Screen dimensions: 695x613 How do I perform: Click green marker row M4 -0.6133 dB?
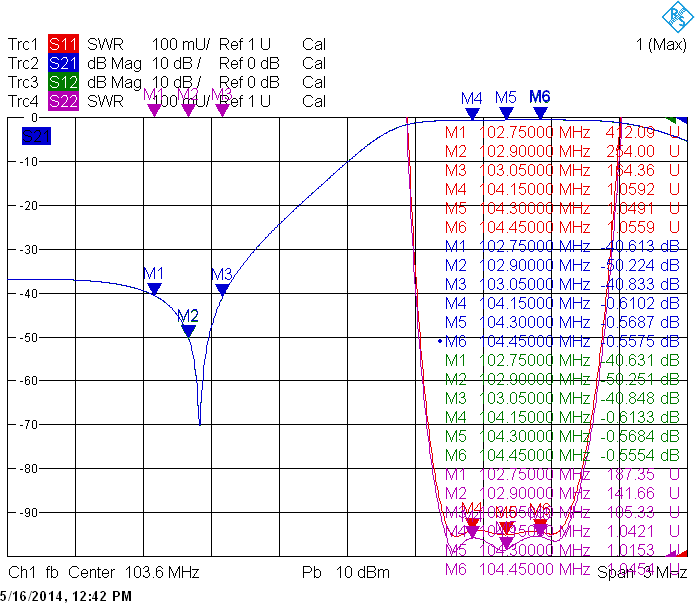pos(562,417)
